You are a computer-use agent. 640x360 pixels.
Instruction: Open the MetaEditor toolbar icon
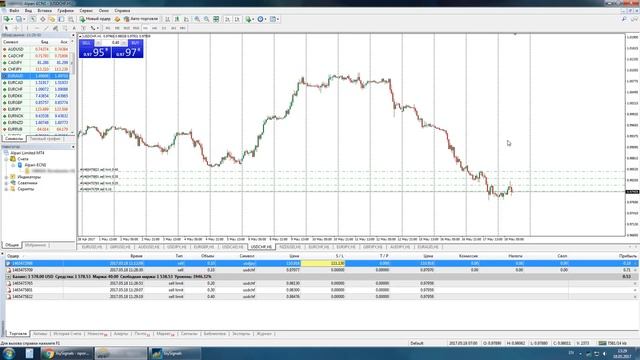(118, 19)
